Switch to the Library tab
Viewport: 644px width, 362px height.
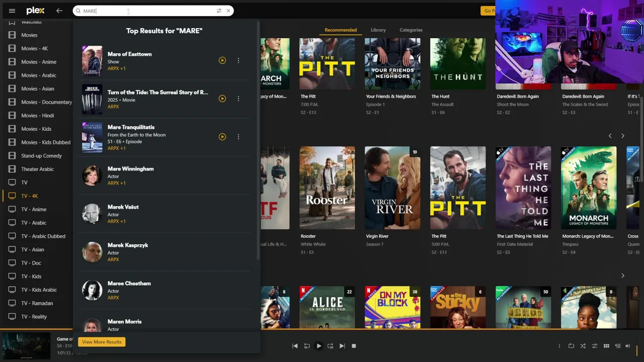(378, 30)
